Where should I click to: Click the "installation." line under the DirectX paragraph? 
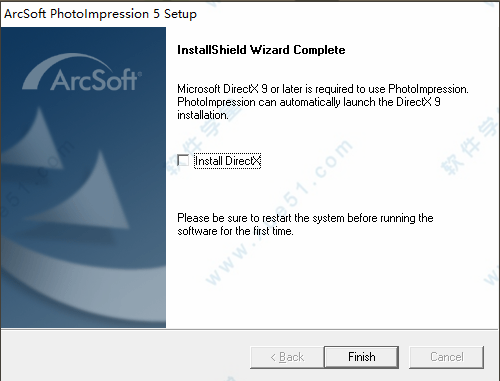[x=203, y=115]
